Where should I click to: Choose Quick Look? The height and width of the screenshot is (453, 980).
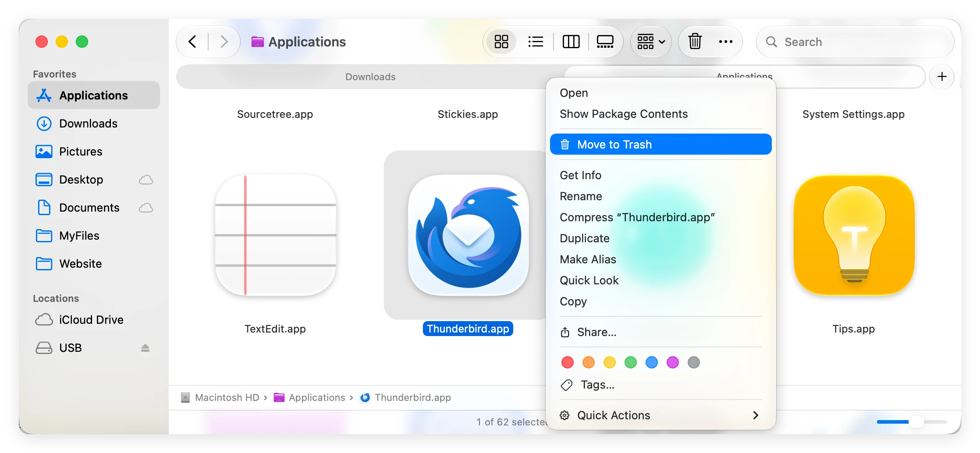[661, 280]
